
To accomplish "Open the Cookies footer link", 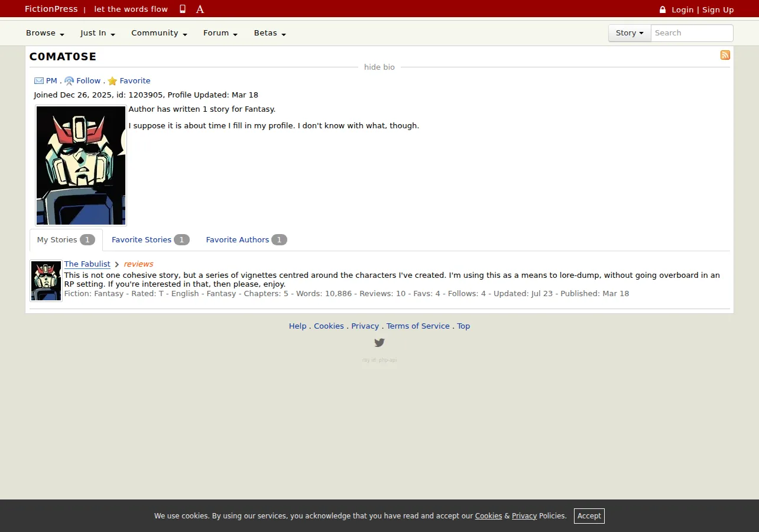I will (329, 326).
